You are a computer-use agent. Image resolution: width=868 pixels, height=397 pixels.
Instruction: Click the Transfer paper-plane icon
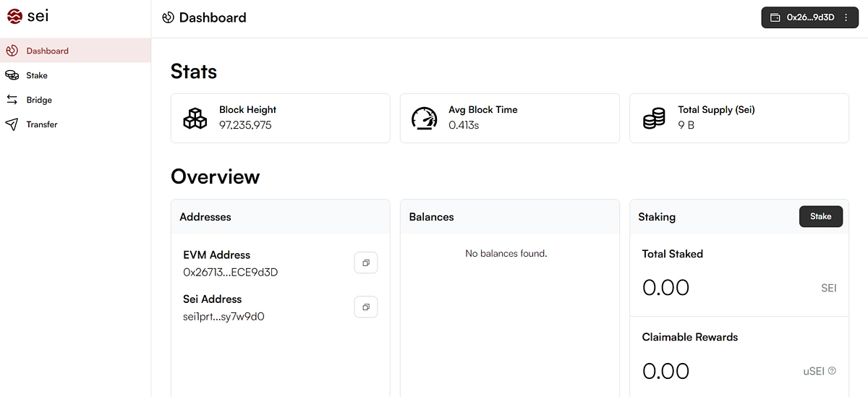pos(12,124)
